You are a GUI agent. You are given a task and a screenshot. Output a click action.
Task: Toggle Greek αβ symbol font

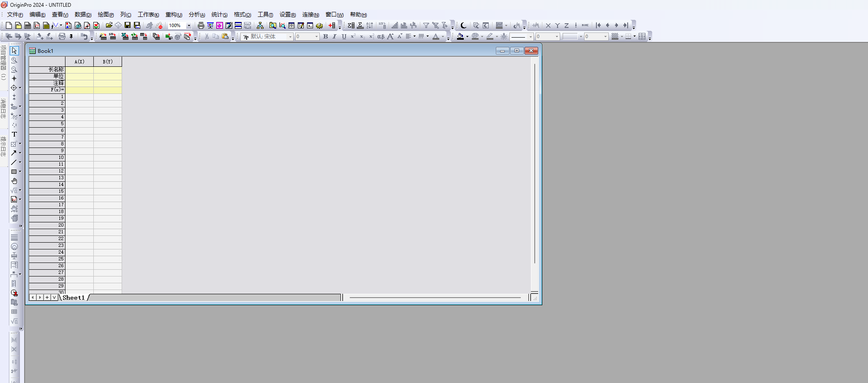click(381, 37)
